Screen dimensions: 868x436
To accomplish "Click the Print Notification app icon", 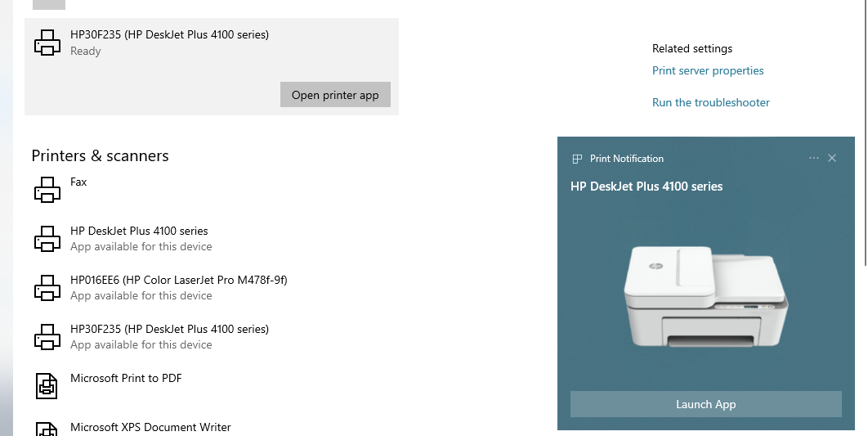I will [x=577, y=159].
